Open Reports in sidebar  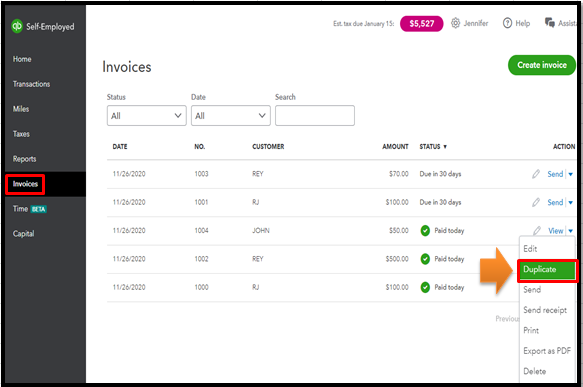[x=25, y=159]
